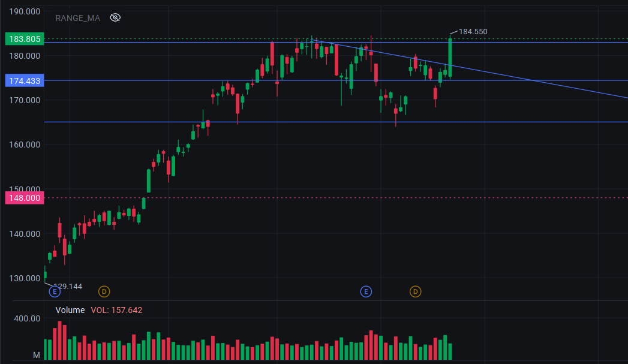Toggle RANGE_MA indicator visibility eye icon
This screenshot has height=364, width=628.
115,17
